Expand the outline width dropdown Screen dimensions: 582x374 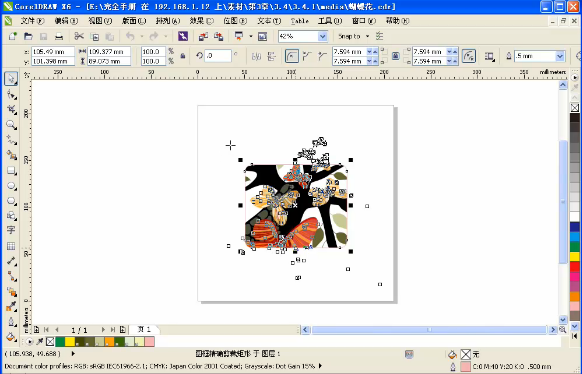click(560, 56)
